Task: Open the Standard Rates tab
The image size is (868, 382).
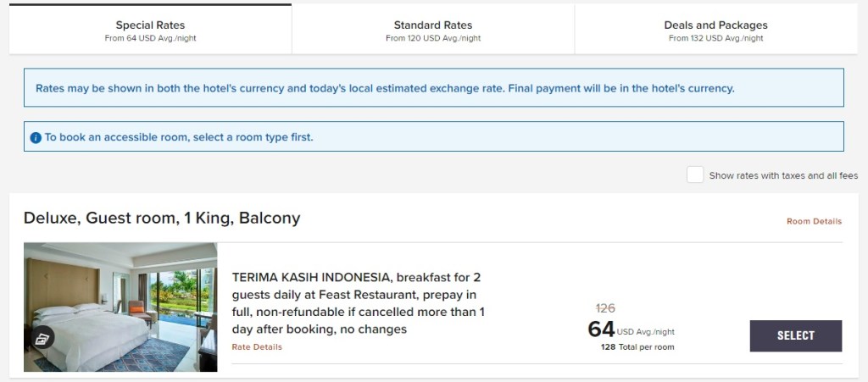Action: click(x=433, y=30)
